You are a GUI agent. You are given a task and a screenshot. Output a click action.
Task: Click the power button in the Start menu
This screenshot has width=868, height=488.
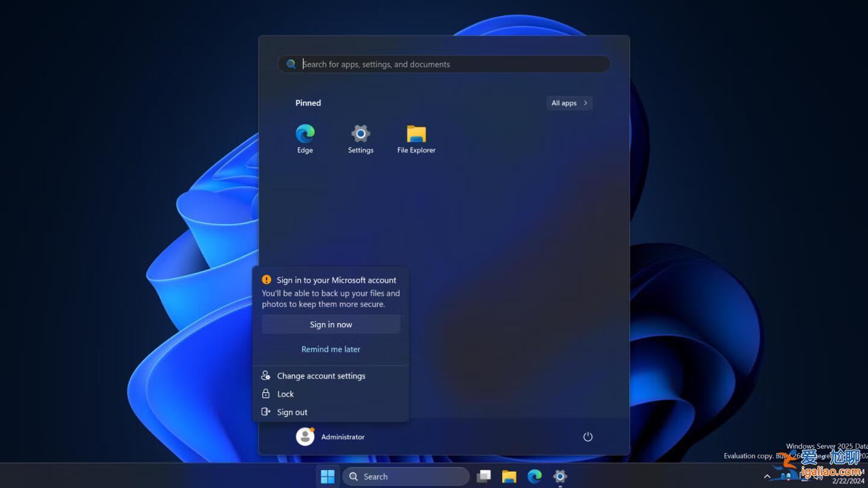pos(588,437)
